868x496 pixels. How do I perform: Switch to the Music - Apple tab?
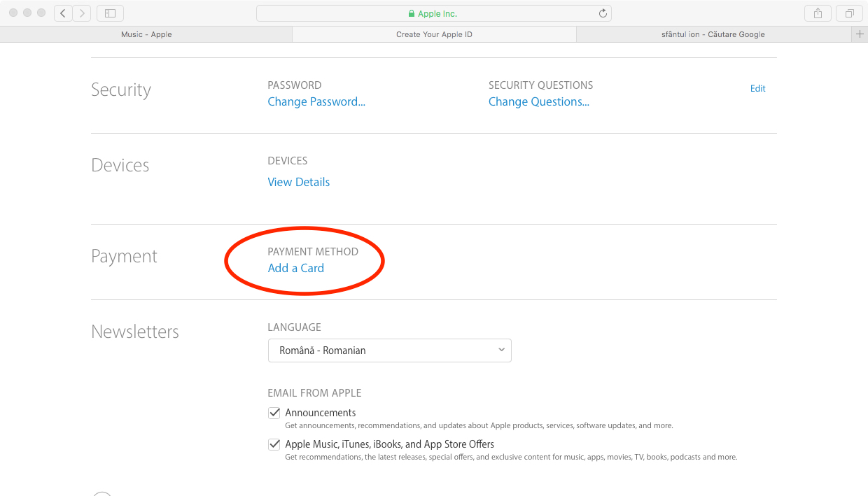pos(146,34)
